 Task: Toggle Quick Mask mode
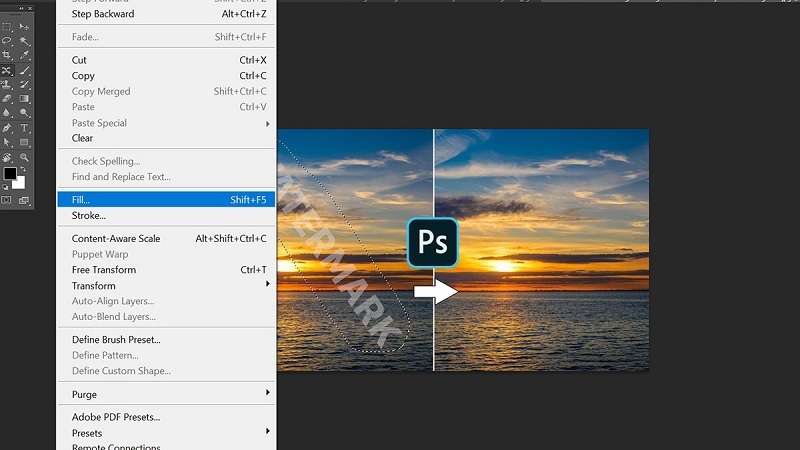(7, 200)
